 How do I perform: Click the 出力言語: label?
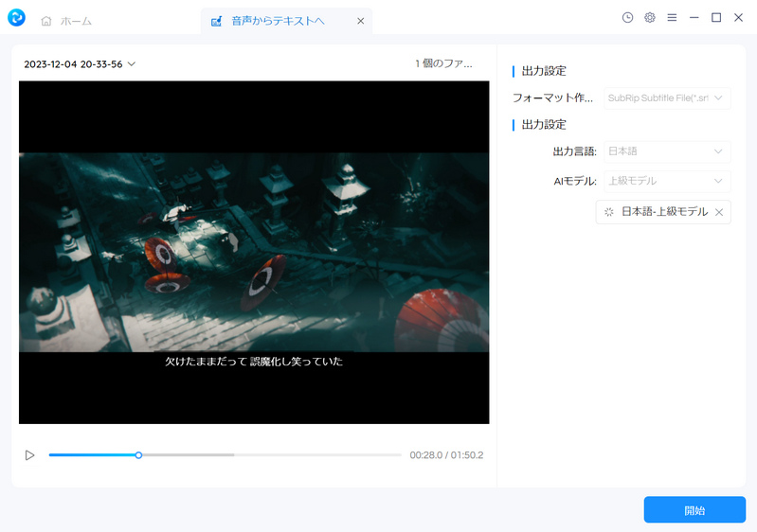point(574,151)
